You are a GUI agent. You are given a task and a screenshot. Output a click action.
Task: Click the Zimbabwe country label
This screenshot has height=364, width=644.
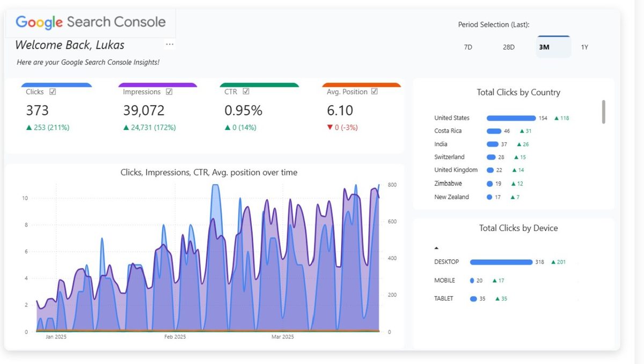pos(448,184)
